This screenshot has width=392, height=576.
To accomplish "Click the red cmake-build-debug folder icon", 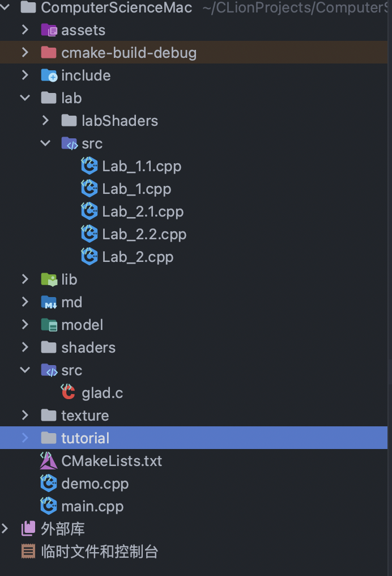I will coord(49,53).
